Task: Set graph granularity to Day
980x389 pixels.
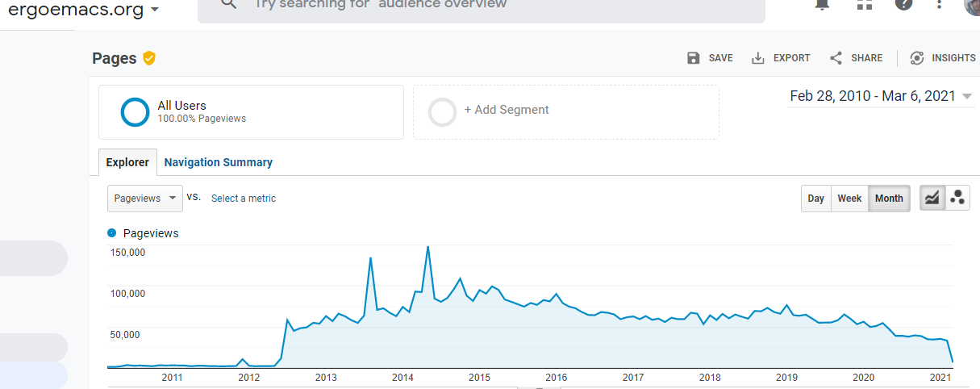Action: 816,199
